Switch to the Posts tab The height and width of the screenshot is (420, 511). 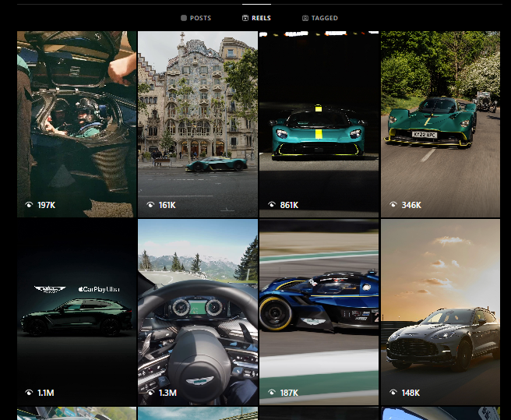point(196,18)
